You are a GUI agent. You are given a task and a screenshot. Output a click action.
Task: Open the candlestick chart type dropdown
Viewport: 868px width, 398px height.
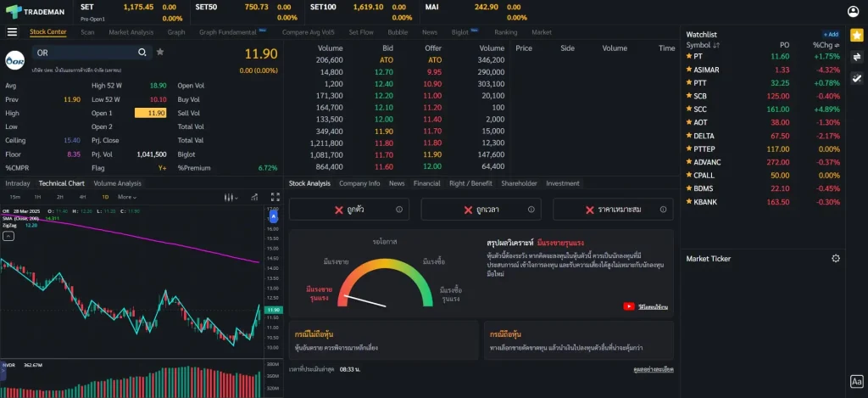[231, 198]
